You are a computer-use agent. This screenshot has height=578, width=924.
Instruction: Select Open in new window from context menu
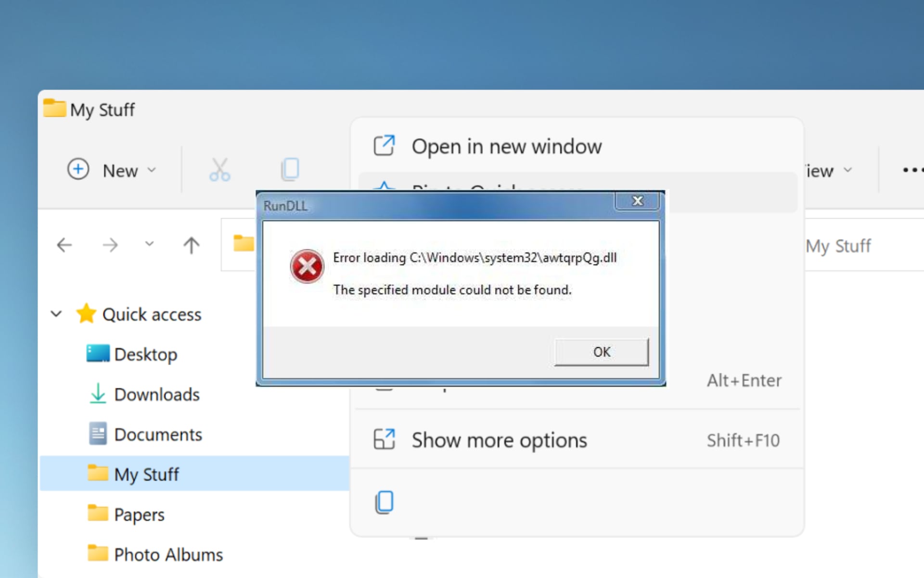[506, 146]
